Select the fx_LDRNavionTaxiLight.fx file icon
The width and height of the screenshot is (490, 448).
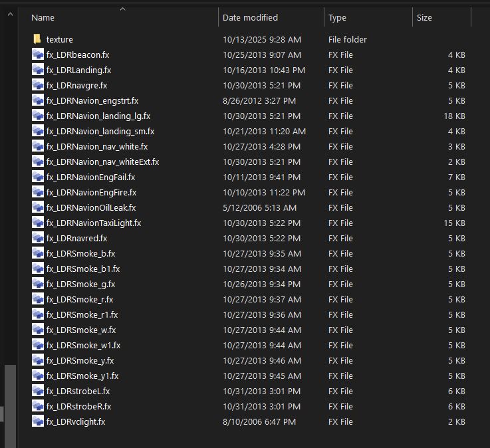click(38, 223)
